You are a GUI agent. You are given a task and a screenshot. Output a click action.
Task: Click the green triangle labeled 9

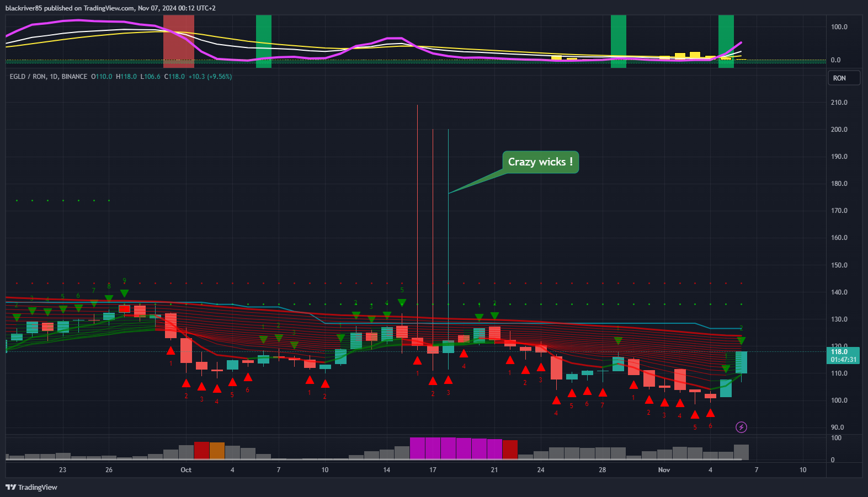coord(124,293)
